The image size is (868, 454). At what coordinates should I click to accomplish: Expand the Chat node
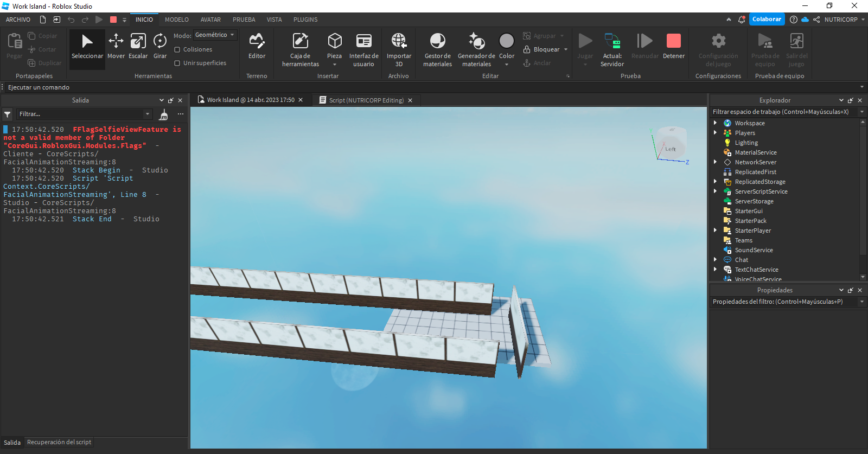(716, 260)
